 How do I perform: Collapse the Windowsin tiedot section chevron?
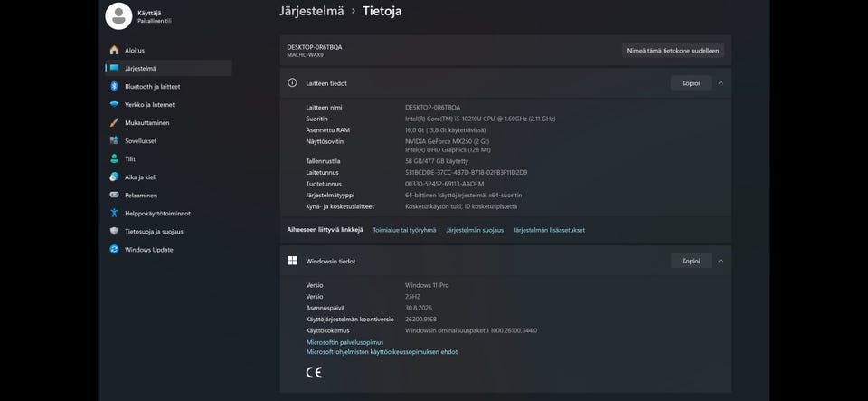click(721, 261)
